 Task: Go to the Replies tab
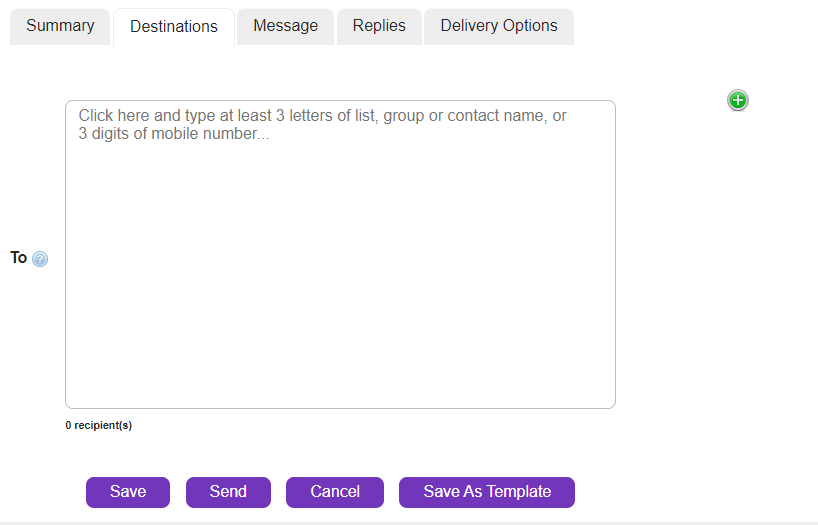pyautogui.click(x=379, y=26)
